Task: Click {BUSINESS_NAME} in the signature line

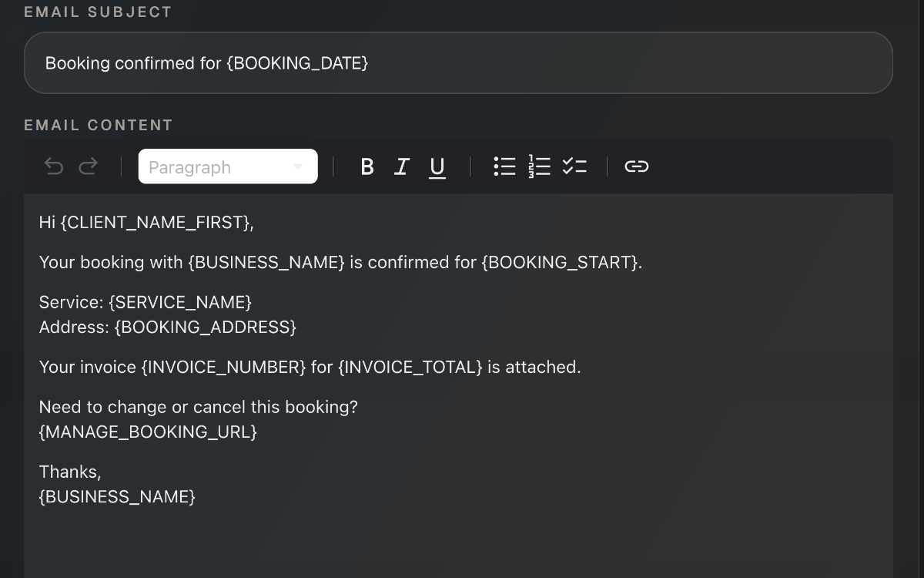Action: coord(118,497)
